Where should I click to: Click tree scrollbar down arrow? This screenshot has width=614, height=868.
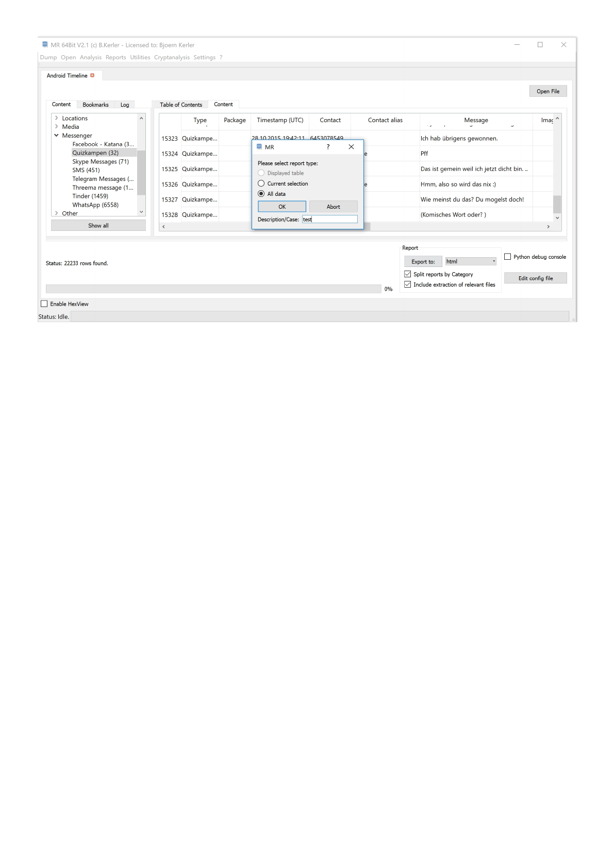point(141,212)
